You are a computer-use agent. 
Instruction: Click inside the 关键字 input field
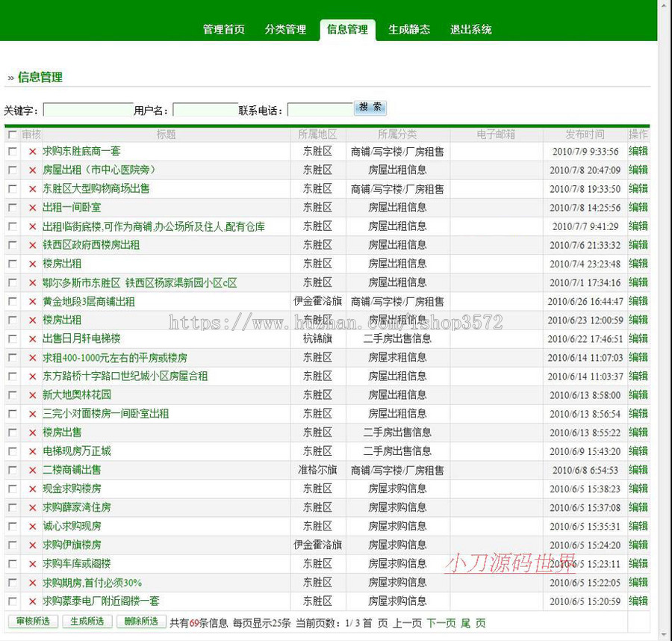[87, 108]
